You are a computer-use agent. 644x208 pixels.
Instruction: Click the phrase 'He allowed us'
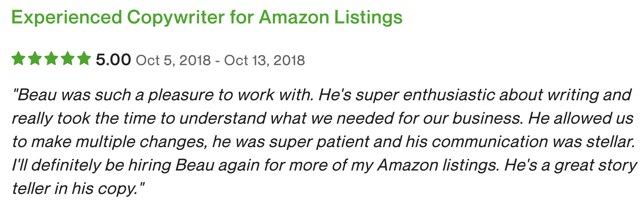(x=581, y=118)
